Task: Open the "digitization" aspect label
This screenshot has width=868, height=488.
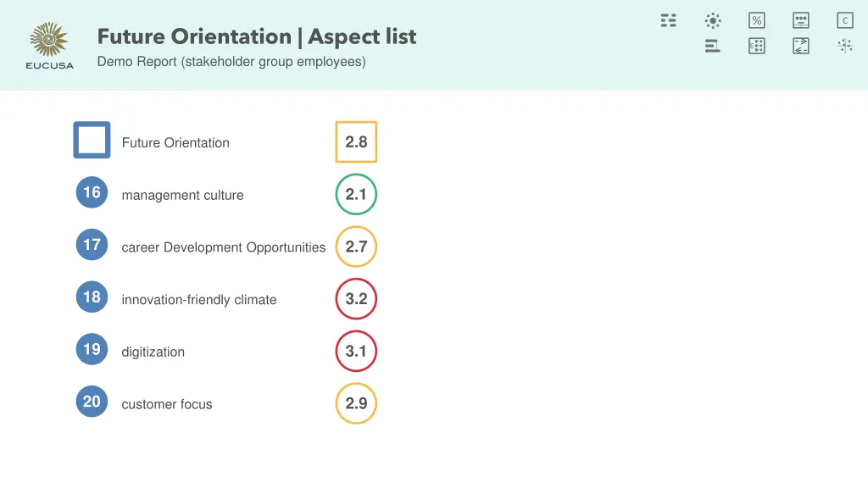Action: [153, 352]
